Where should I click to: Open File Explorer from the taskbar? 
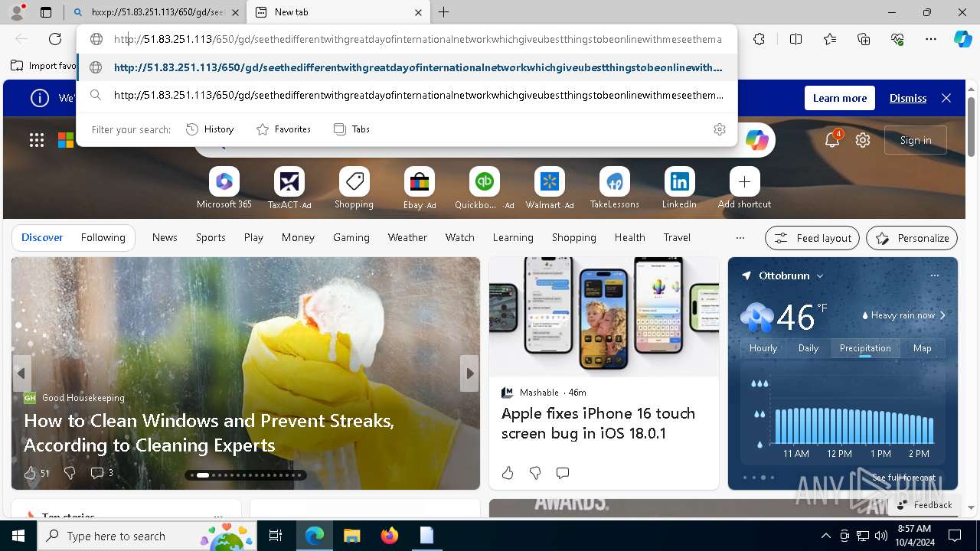coord(351,536)
